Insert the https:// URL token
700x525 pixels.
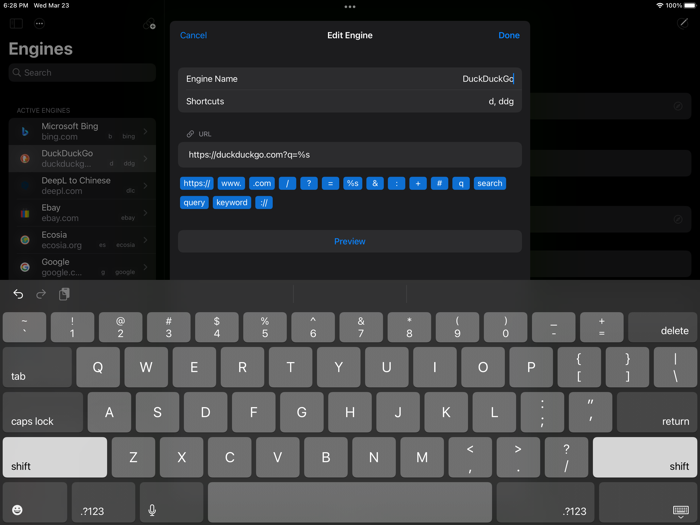197,183
